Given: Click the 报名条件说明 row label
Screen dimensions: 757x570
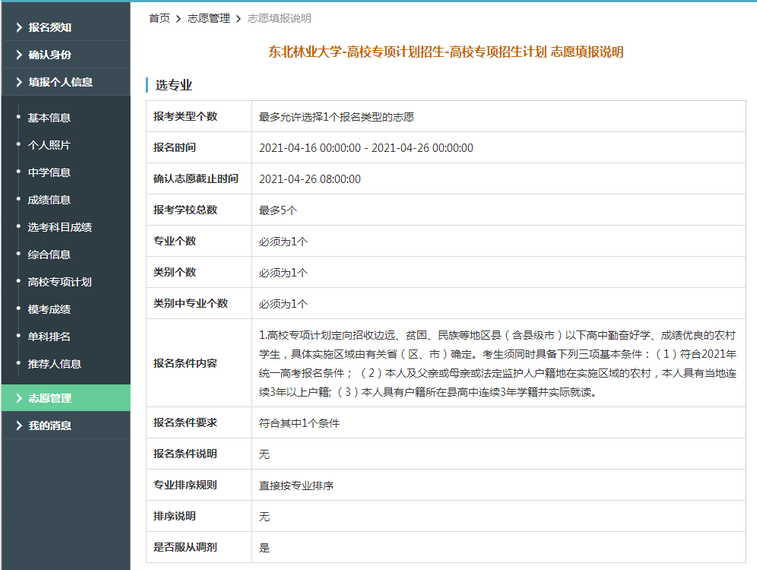Looking at the screenshot, I should (x=185, y=454).
